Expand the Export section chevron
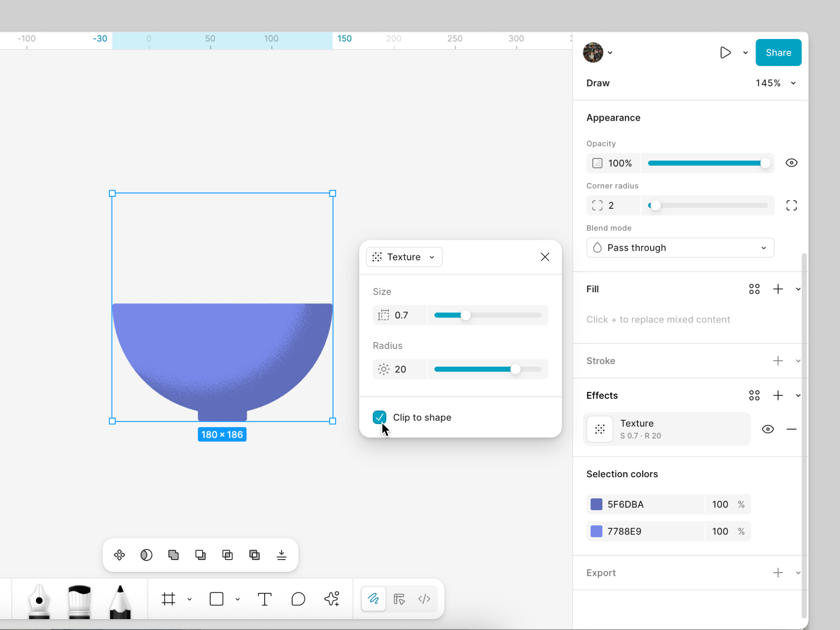 [x=798, y=573]
